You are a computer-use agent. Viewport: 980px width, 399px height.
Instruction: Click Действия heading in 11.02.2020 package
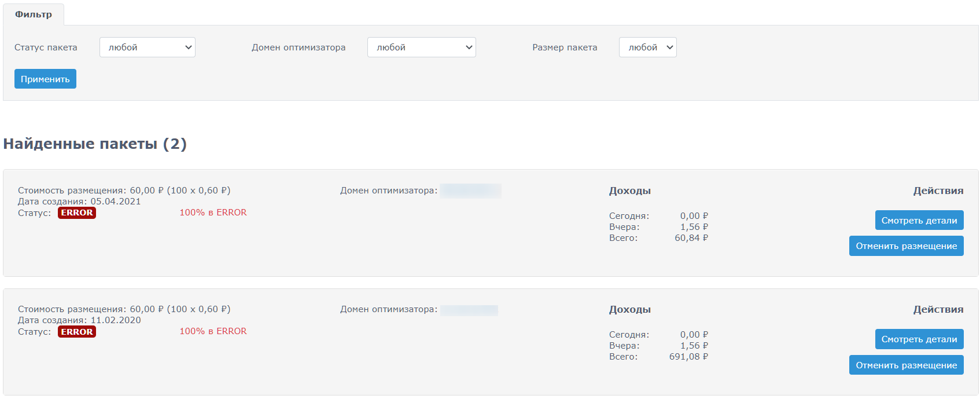[x=938, y=309]
